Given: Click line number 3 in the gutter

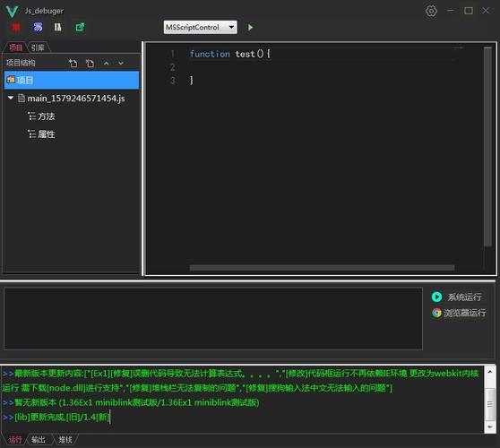Looking at the screenshot, I should click(173, 81).
